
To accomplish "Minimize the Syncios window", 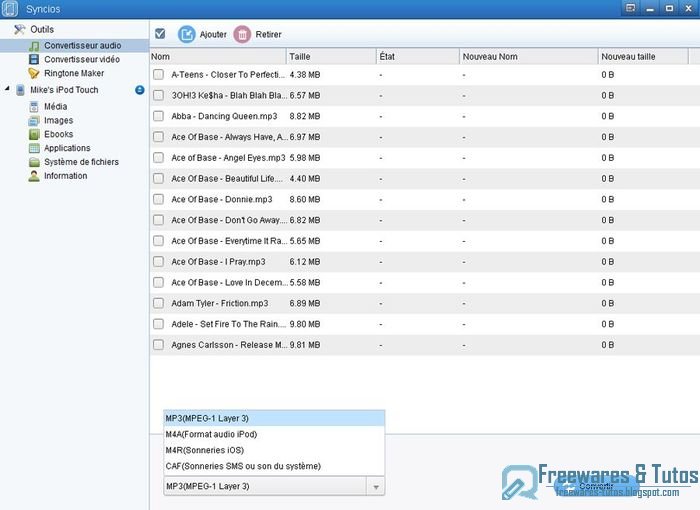I will tap(650, 8).
